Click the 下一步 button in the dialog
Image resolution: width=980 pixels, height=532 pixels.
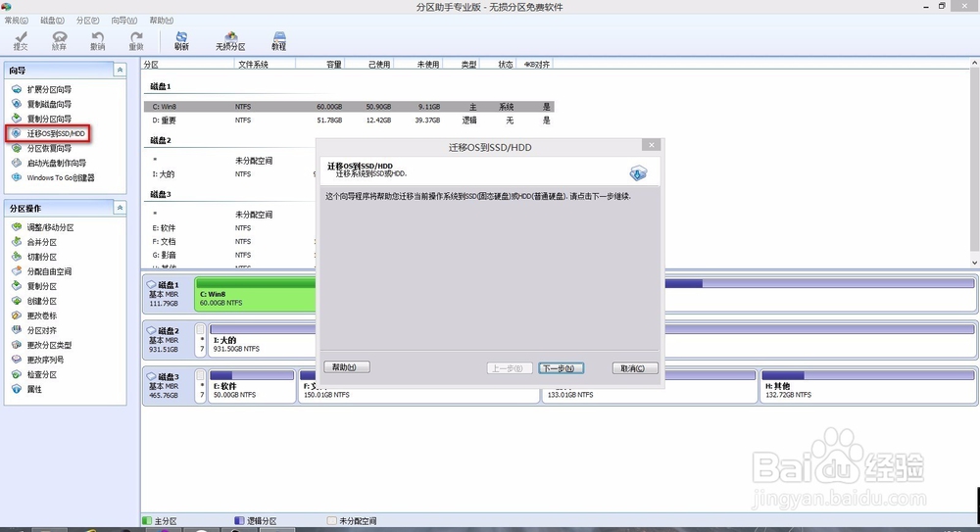(562, 368)
